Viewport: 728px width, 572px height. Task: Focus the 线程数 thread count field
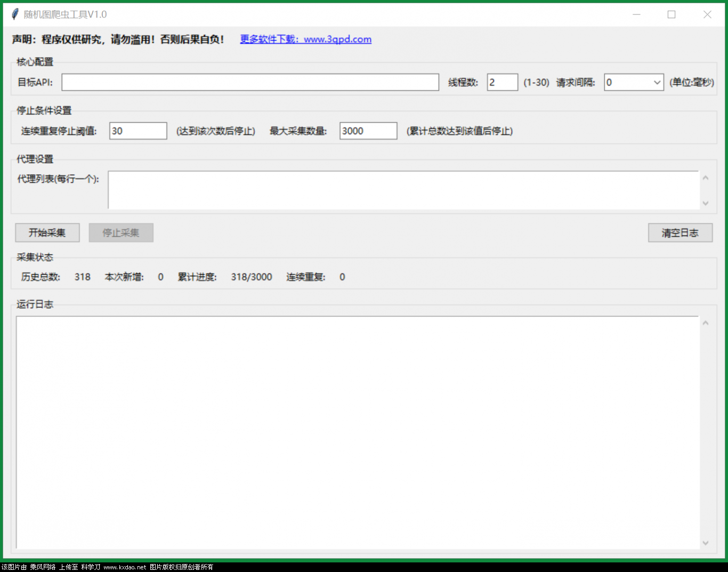pyautogui.click(x=502, y=82)
